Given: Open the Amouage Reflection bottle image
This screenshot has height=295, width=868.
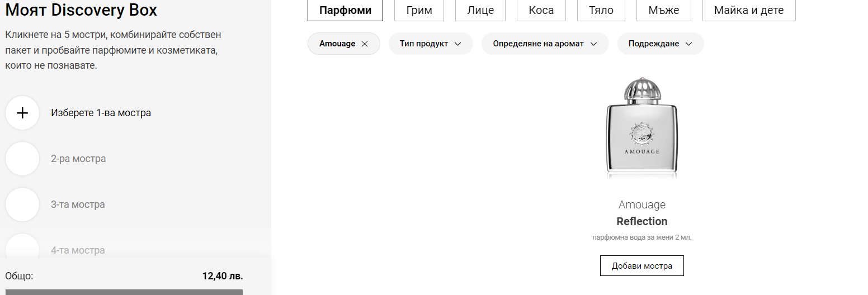Looking at the screenshot, I should coord(641,129).
